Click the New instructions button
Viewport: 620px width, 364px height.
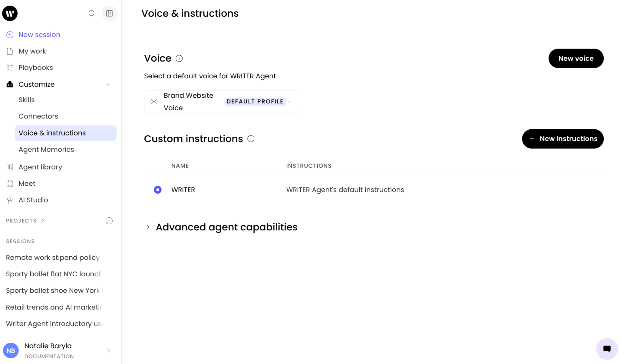click(x=562, y=139)
